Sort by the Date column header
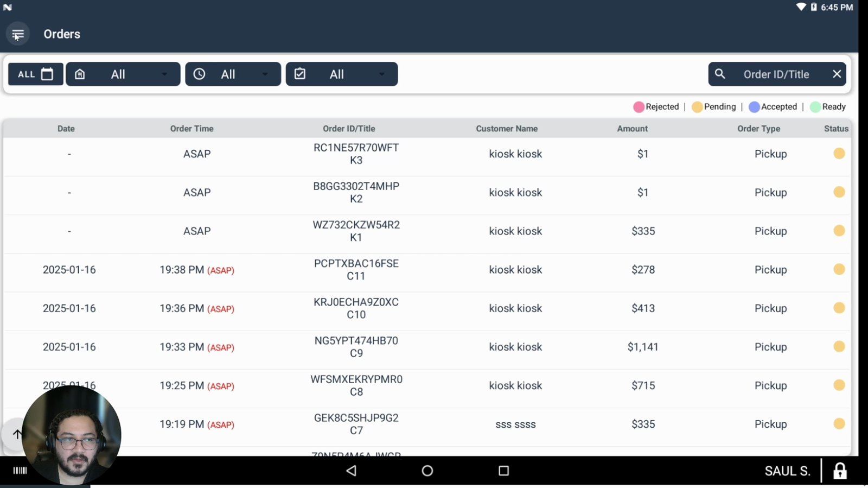The width and height of the screenshot is (868, 488). pyautogui.click(x=66, y=129)
